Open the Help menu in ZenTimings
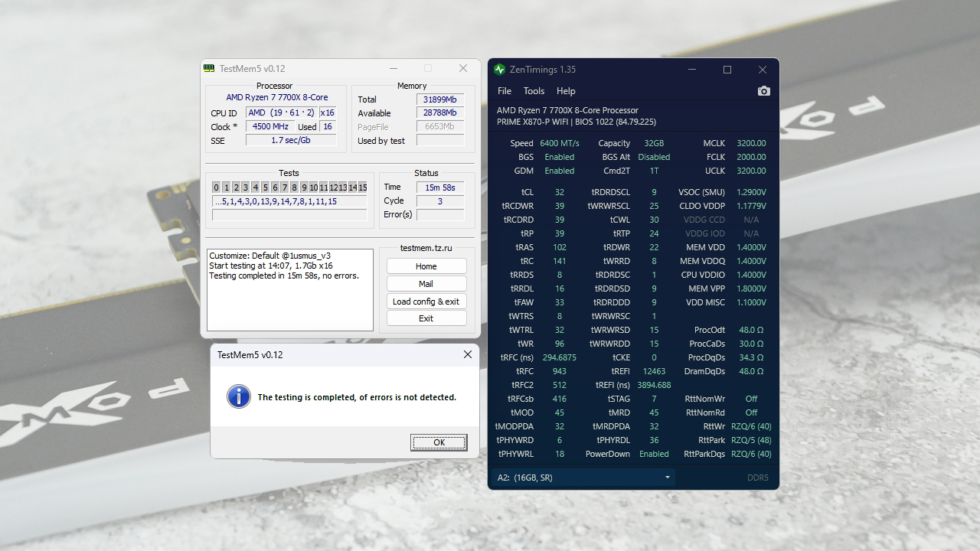Image resolution: width=980 pixels, height=551 pixels. pos(566,91)
